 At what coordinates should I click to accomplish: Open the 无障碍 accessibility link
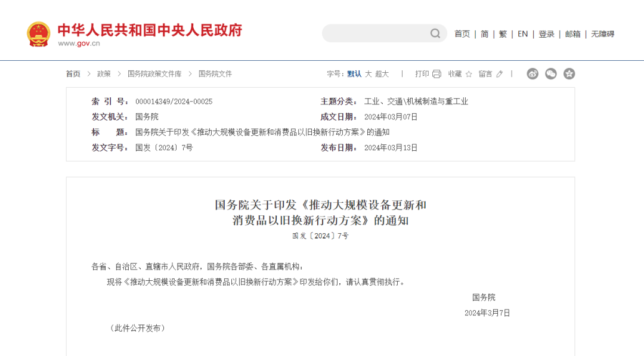[x=602, y=34]
